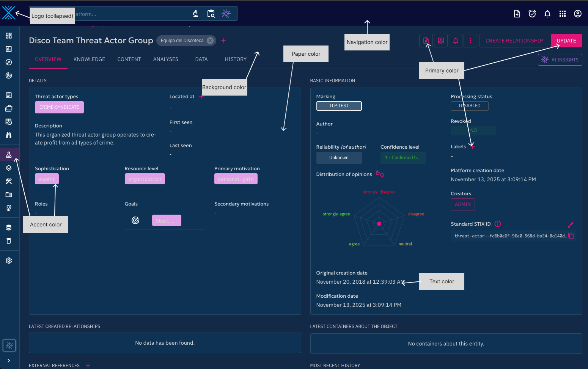The width and height of the screenshot is (588, 369).
Task: Open the user account menu icon
Action: [x=577, y=14]
